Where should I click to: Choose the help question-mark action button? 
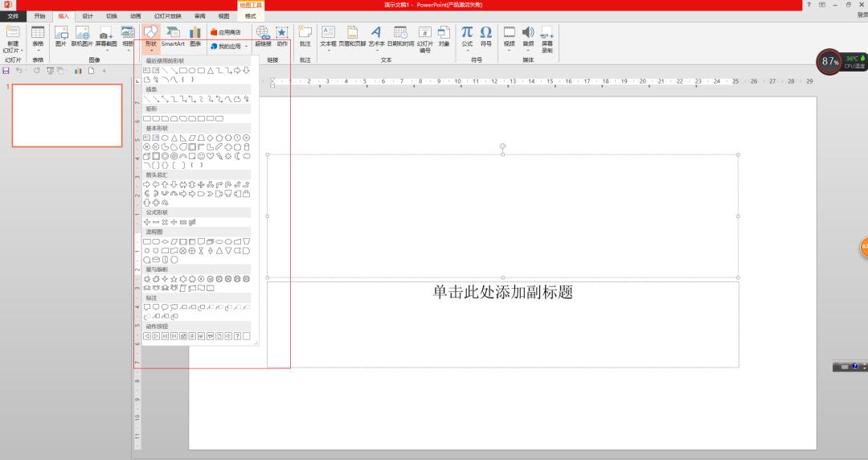237,336
